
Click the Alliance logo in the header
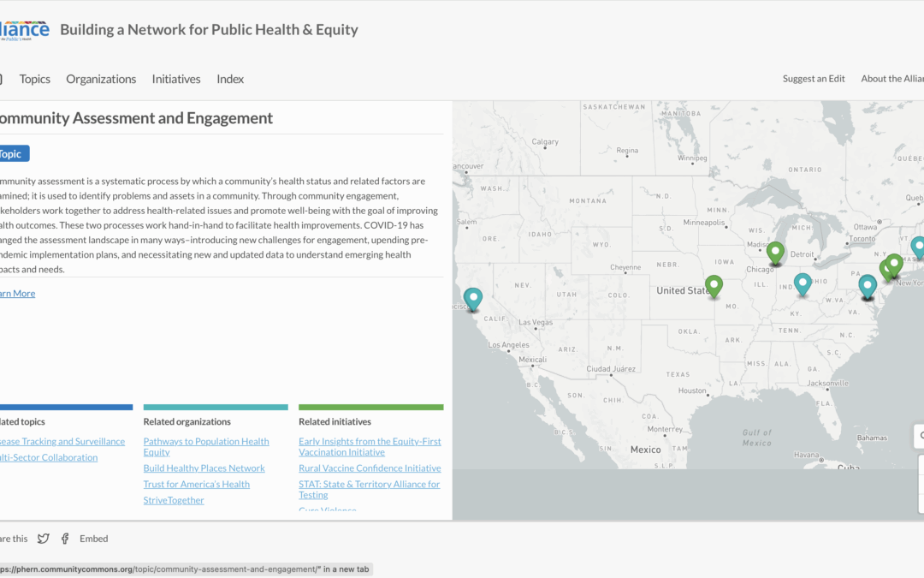26,27
